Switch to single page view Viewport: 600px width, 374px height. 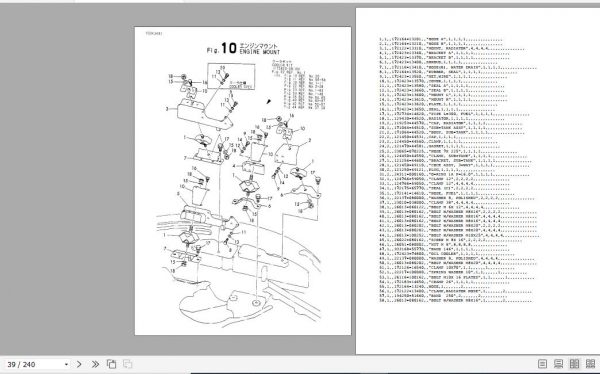tap(542, 364)
